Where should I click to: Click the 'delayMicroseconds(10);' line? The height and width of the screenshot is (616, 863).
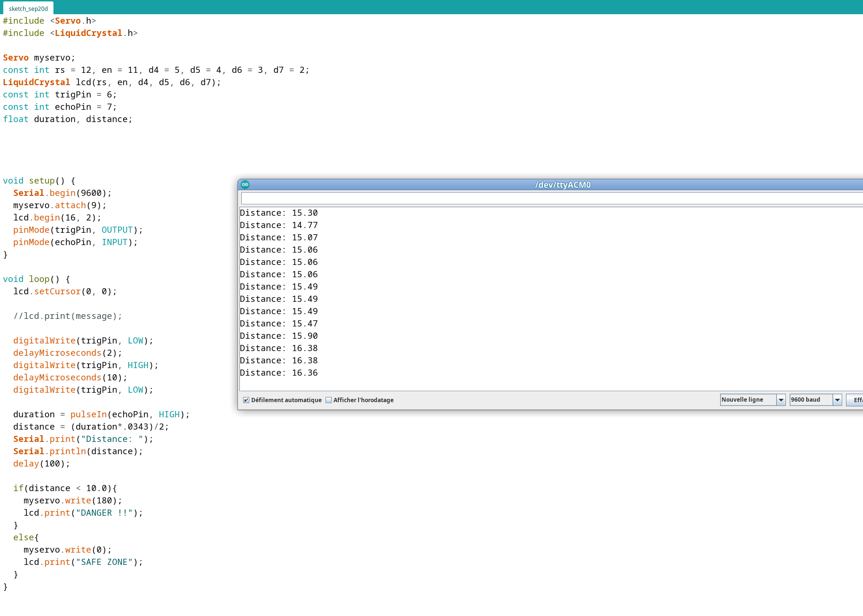70,378
